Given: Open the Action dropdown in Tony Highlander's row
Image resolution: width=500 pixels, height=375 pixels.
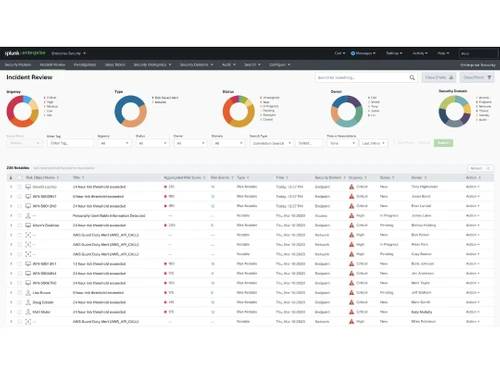Looking at the screenshot, I should [473, 187].
